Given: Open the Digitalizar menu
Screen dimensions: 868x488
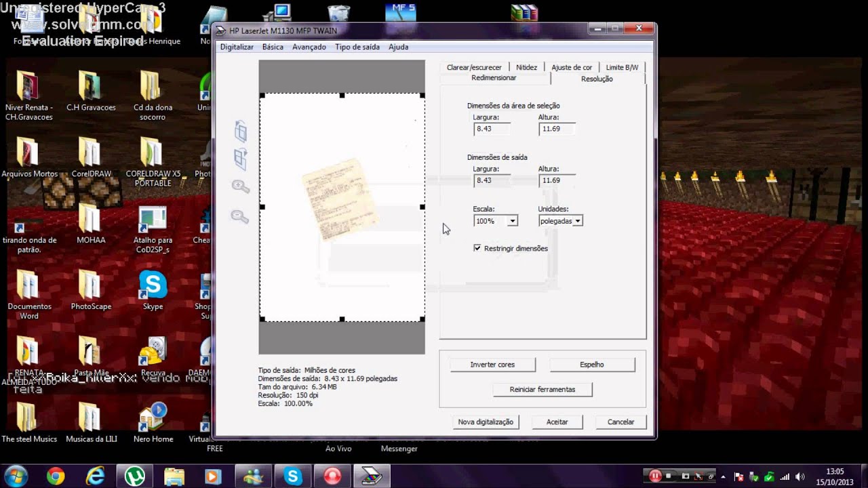Looking at the screenshot, I should pyautogui.click(x=237, y=47).
